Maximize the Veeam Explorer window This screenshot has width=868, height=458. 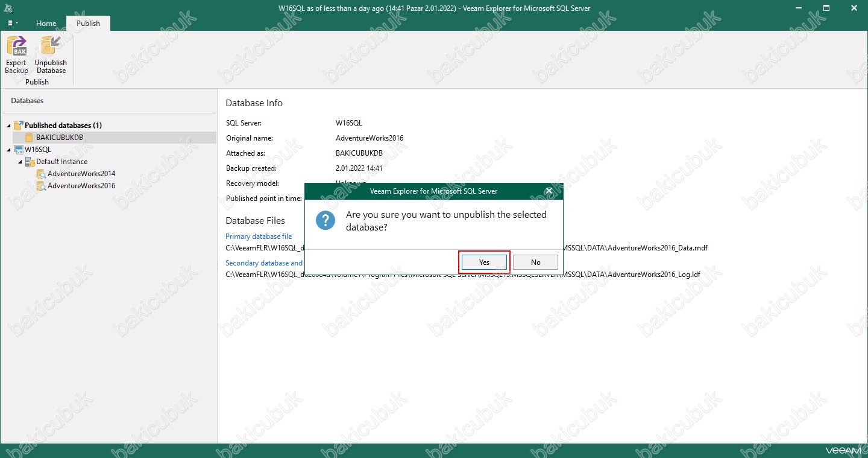pos(826,8)
